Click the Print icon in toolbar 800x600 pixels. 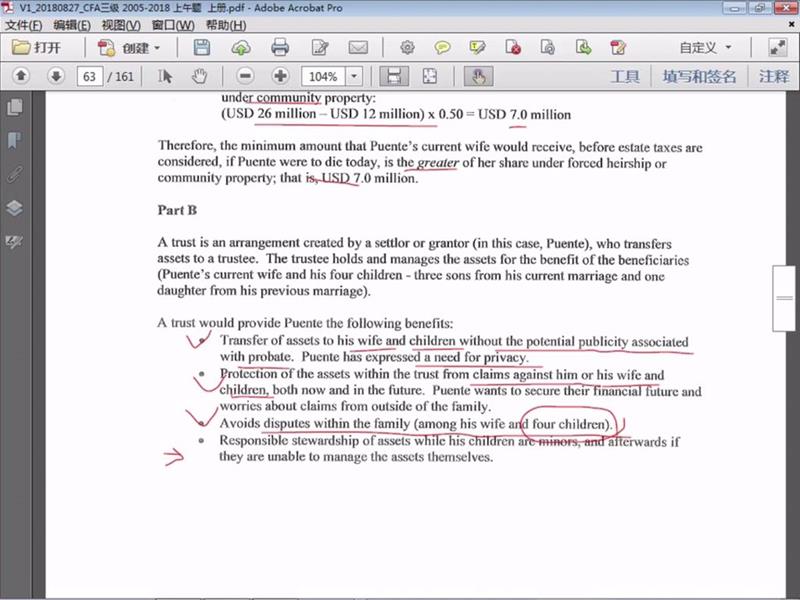pos(280,47)
